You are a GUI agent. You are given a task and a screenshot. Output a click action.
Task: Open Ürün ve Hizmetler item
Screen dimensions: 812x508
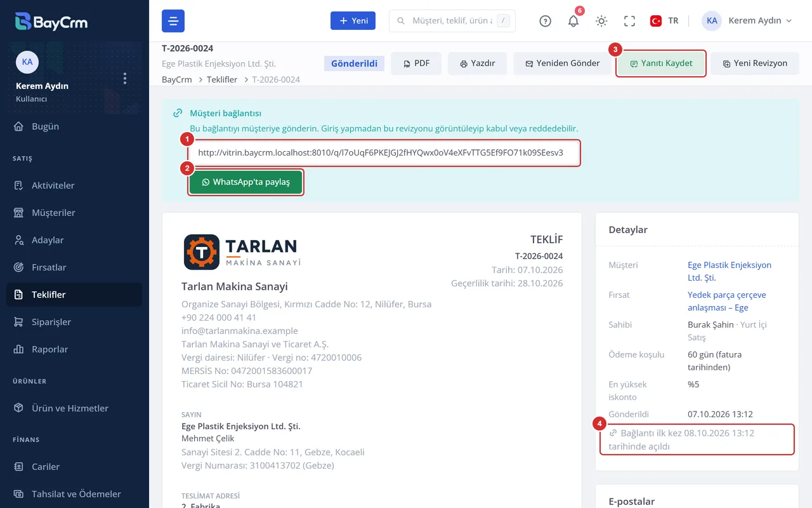click(x=74, y=408)
